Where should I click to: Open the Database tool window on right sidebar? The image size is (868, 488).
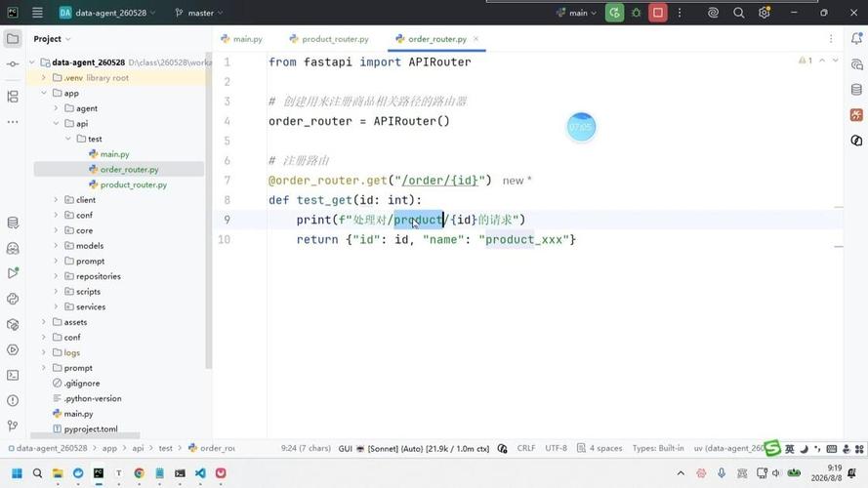[856, 90]
